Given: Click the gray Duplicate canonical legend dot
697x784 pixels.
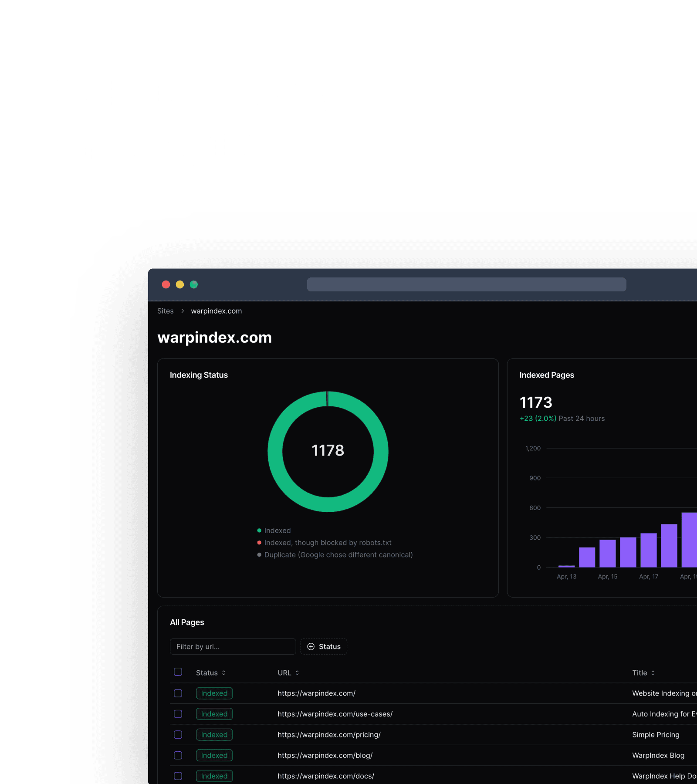Looking at the screenshot, I should point(259,555).
